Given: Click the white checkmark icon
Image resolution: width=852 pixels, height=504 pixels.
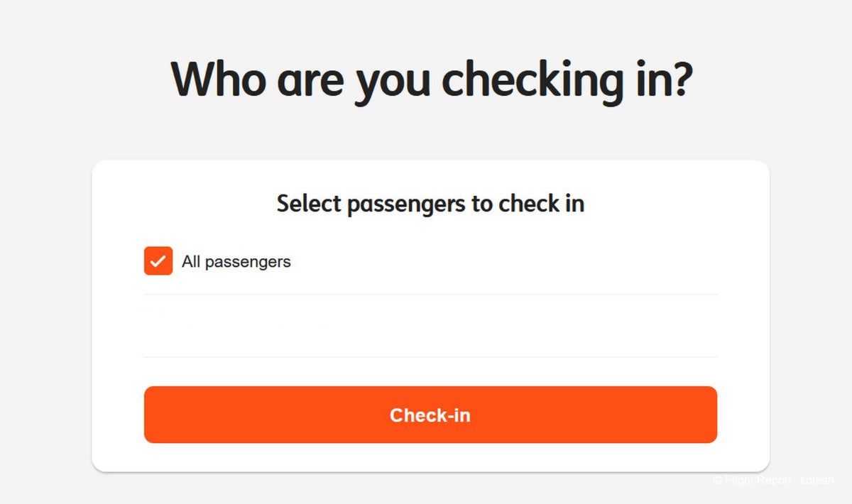Looking at the screenshot, I should pyautogui.click(x=158, y=261).
